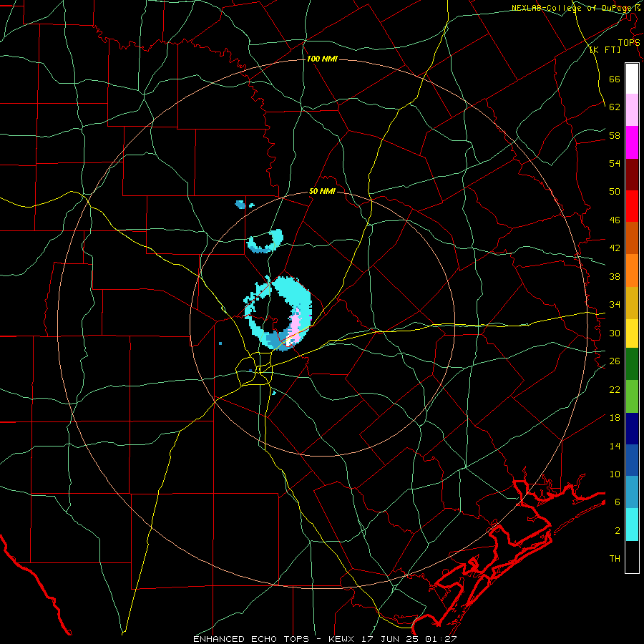Click the '50' legend value
Screen dimensions: 644x644
pyautogui.click(x=615, y=192)
